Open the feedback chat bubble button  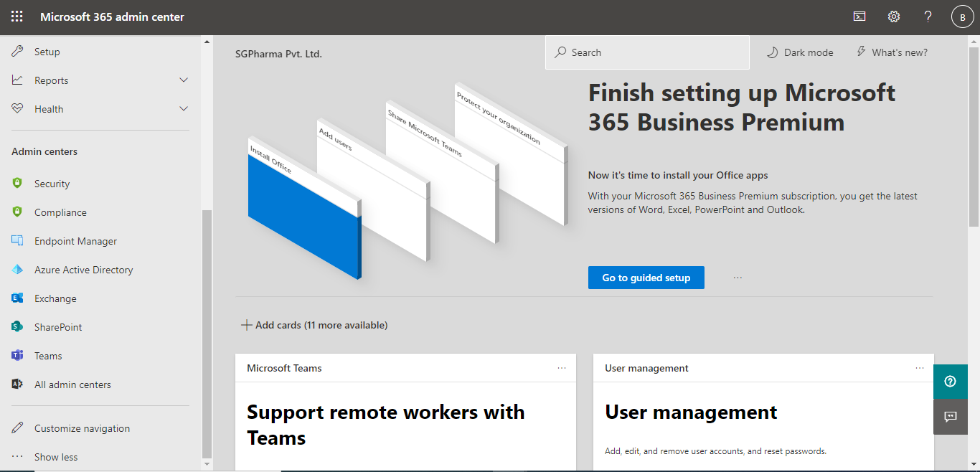951,417
